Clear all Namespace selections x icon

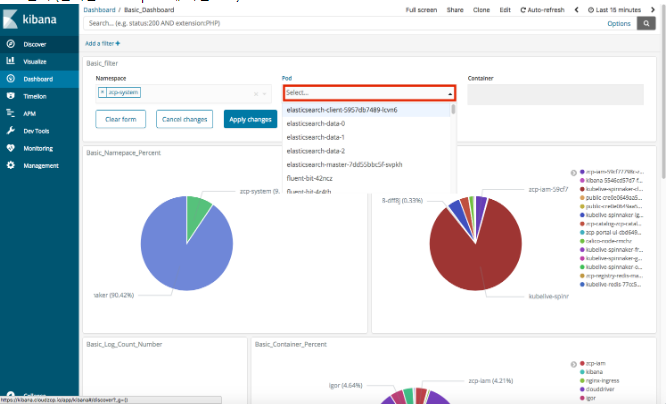[x=256, y=94]
